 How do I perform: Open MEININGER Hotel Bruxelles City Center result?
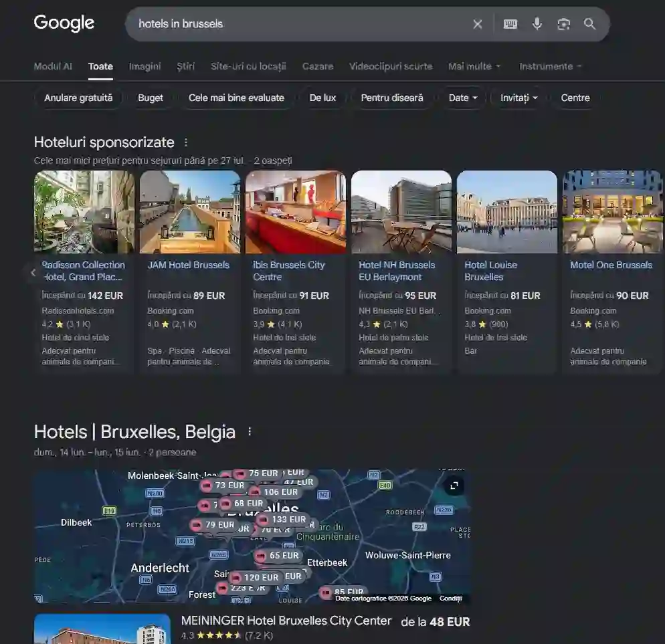(x=286, y=621)
